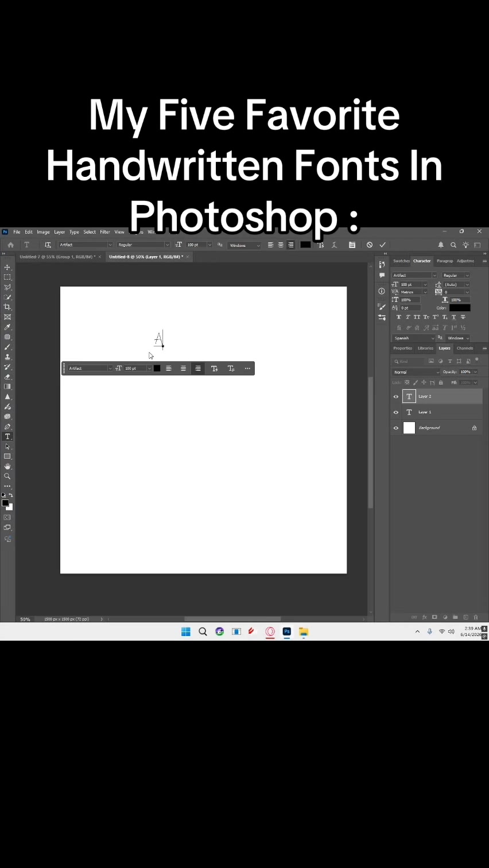This screenshot has width=489, height=868.
Task: Select the Polygonal Lasso tool
Action: click(x=7, y=287)
